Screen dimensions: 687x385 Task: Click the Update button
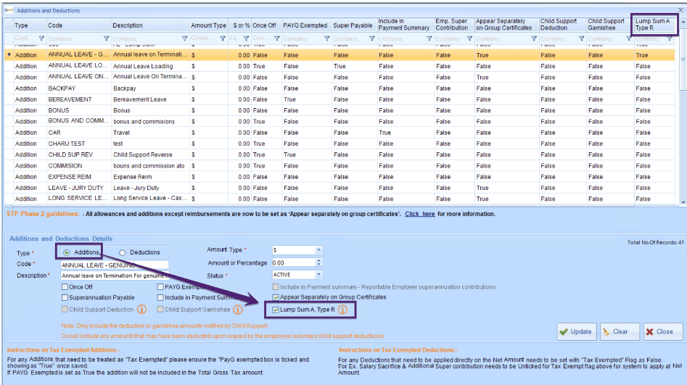point(576,332)
